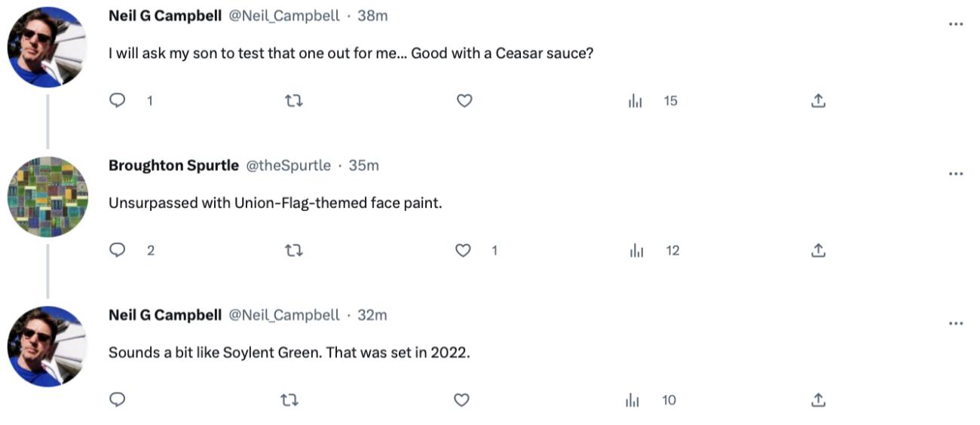Open Broughton Spurtle's profile name link
Viewport: 980px width, 425px height.
173,165
